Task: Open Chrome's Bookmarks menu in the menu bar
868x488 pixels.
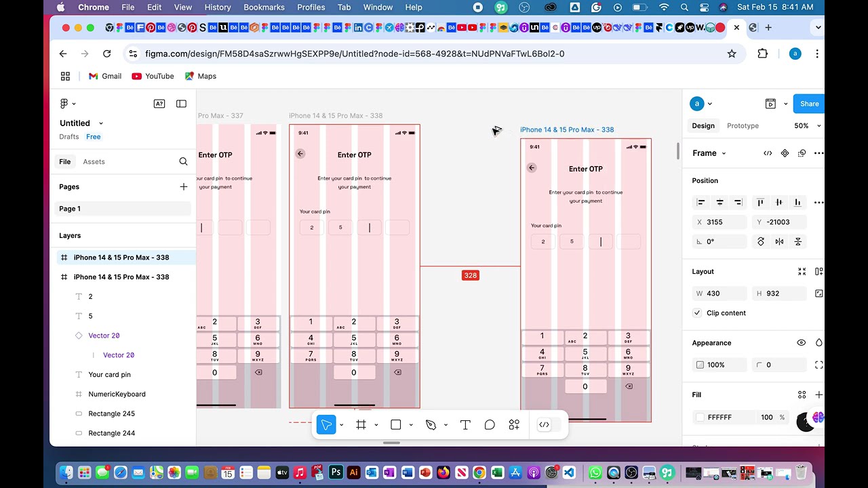Action: [x=264, y=7]
